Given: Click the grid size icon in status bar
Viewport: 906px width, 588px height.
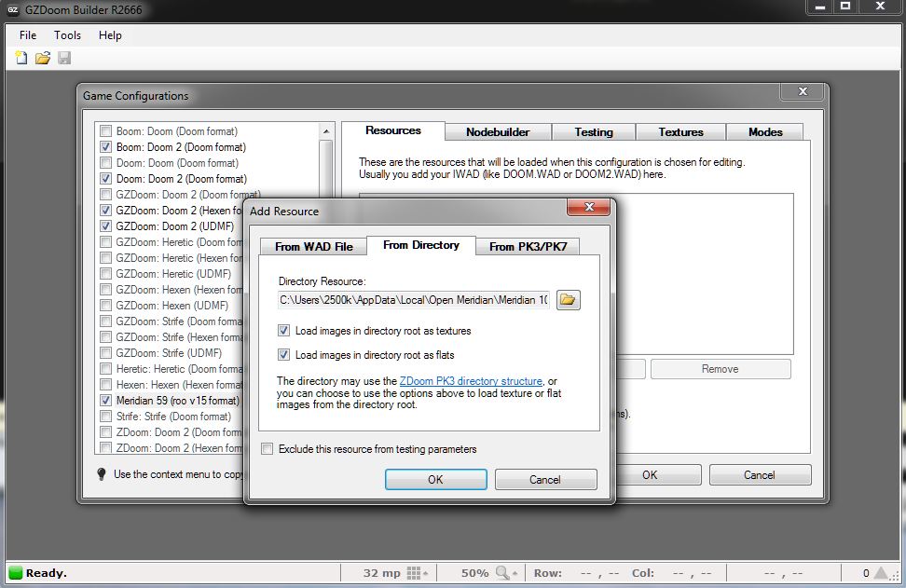Looking at the screenshot, I should coord(414,573).
